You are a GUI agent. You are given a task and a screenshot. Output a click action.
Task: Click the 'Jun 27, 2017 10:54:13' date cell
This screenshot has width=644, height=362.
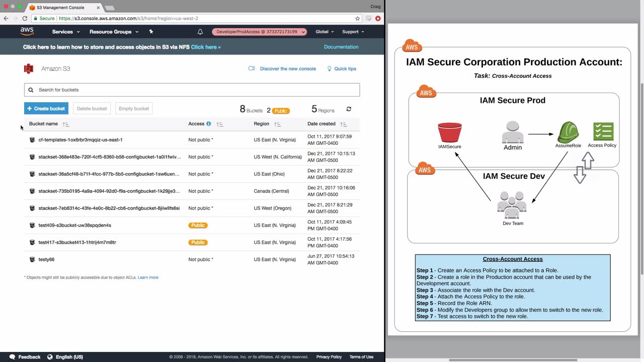331,259
